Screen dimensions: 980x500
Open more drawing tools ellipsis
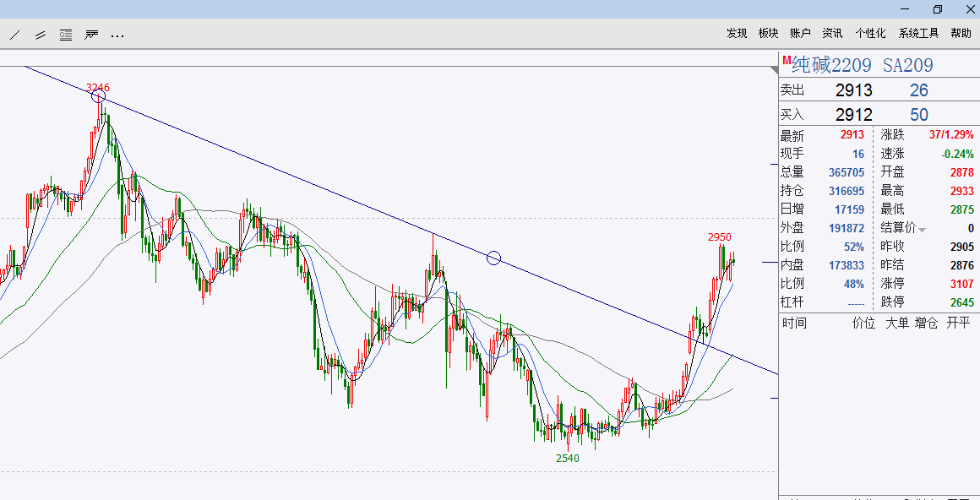click(117, 36)
